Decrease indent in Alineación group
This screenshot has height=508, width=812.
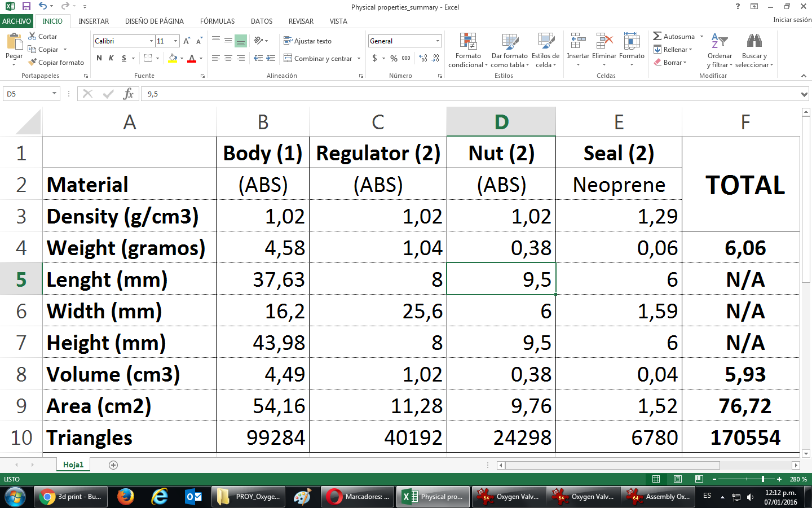(258, 58)
